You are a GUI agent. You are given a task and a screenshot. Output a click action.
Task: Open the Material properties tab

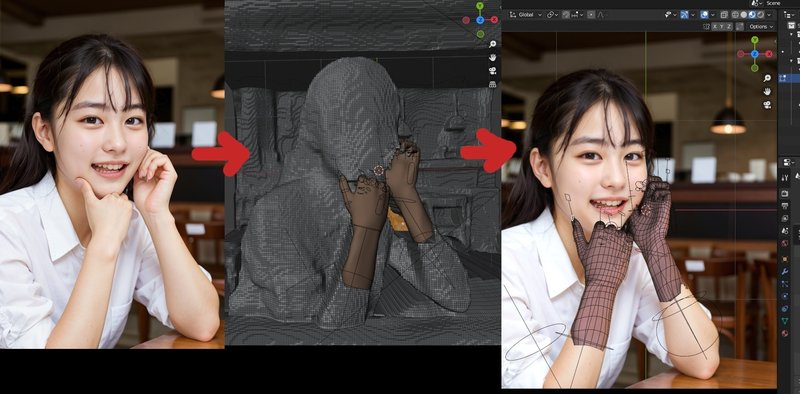[x=785, y=333]
